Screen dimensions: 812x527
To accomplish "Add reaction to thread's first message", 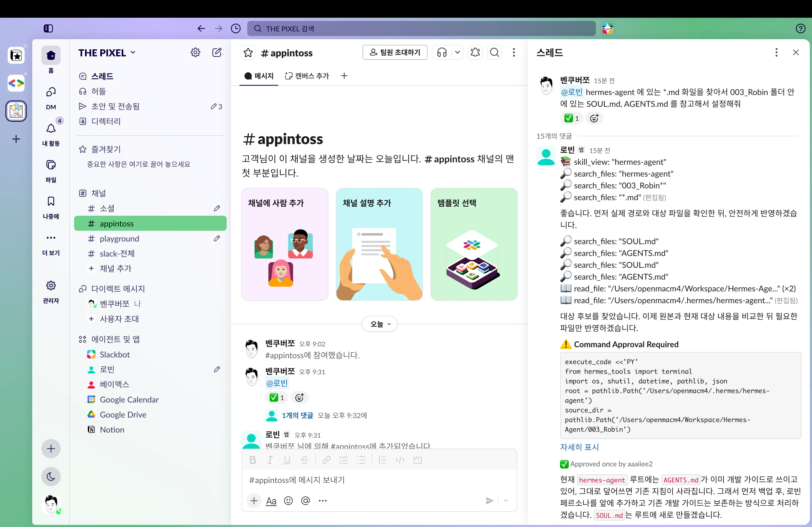I will (594, 118).
